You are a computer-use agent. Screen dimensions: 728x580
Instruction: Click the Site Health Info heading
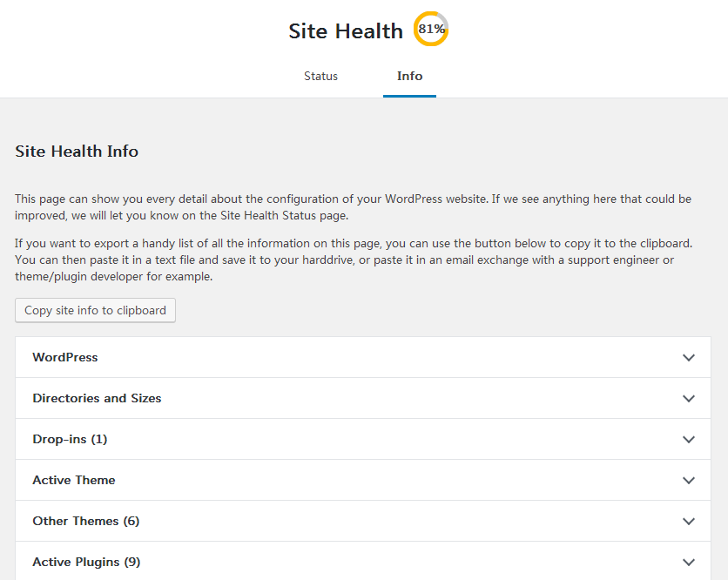tap(77, 152)
